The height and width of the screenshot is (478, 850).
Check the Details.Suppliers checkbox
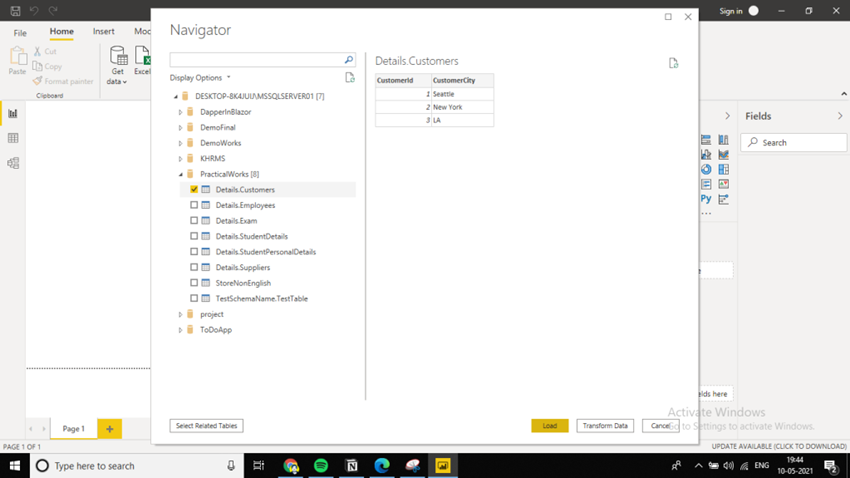(194, 267)
